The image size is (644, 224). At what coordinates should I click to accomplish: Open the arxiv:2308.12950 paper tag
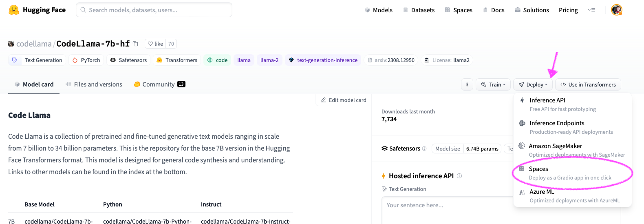[x=391, y=60]
